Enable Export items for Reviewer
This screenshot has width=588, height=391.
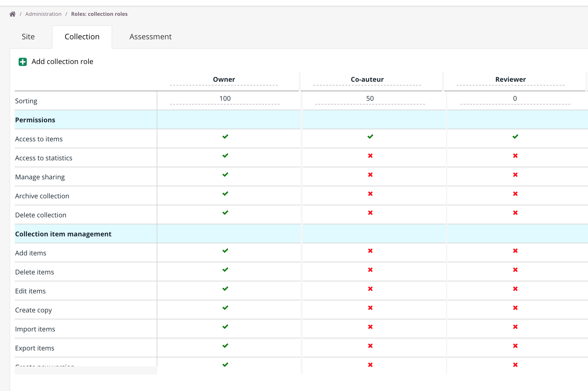click(x=515, y=346)
